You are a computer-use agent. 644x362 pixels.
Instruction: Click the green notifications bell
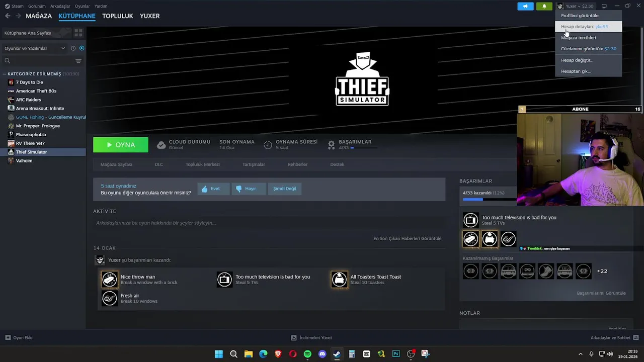pos(544,6)
